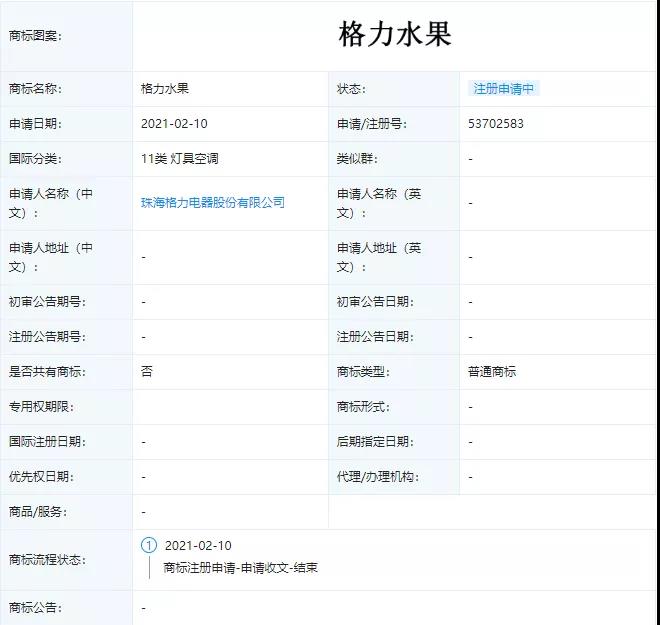Click the process date 2021-02-10 in timeline

point(198,545)
